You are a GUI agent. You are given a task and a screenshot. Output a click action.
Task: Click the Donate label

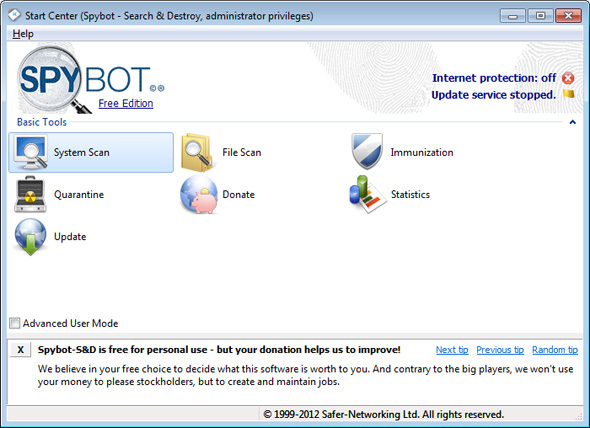click(239, 195)
